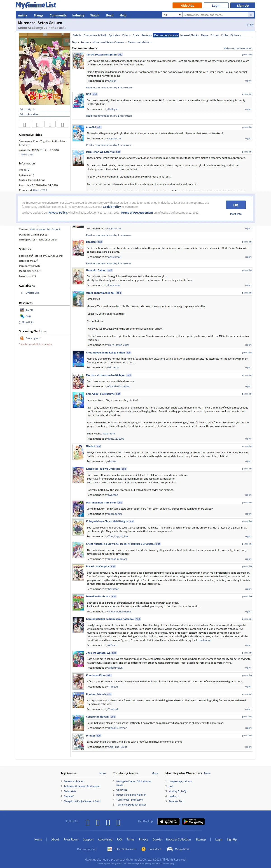Open the Beastars recommendation thumbnail
This screenshot has width=271, height=868.
(78, 248)
